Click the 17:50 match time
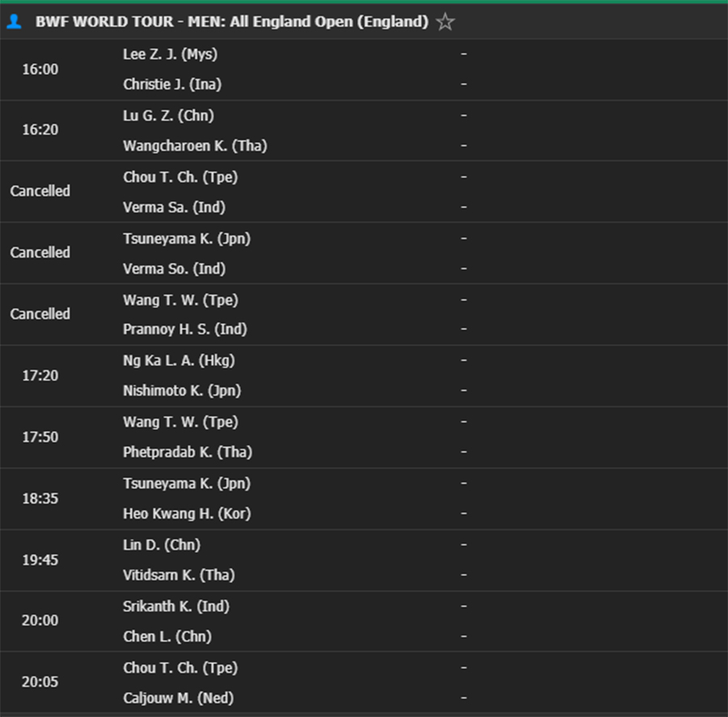The image size is (728, 717). pos(40,437)
